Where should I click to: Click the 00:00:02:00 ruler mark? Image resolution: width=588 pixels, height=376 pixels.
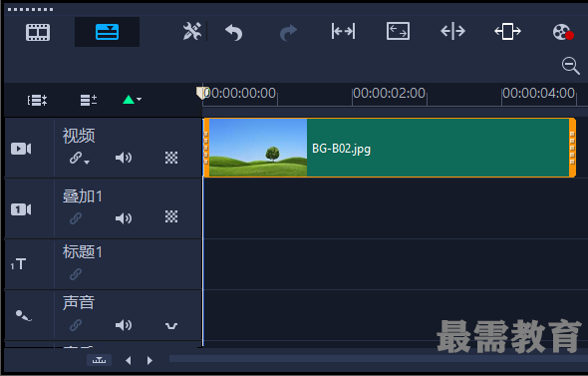pos(389,93)
